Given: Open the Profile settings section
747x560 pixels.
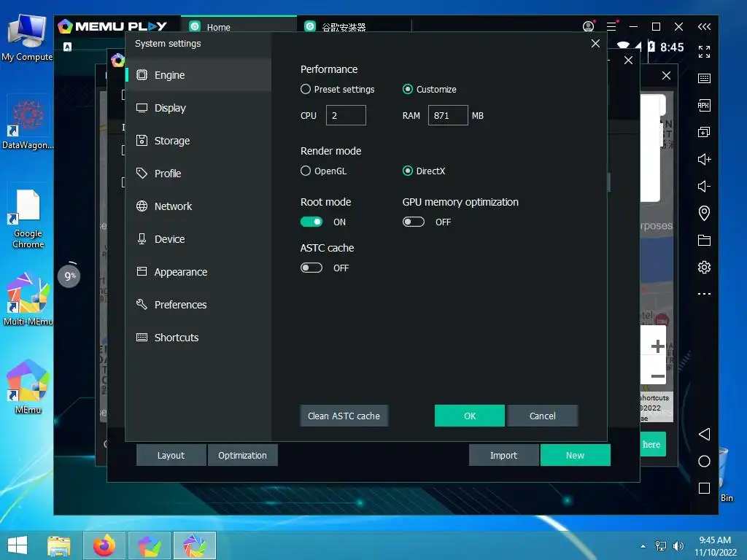Looking at the screenshot, I should [198, 174].
